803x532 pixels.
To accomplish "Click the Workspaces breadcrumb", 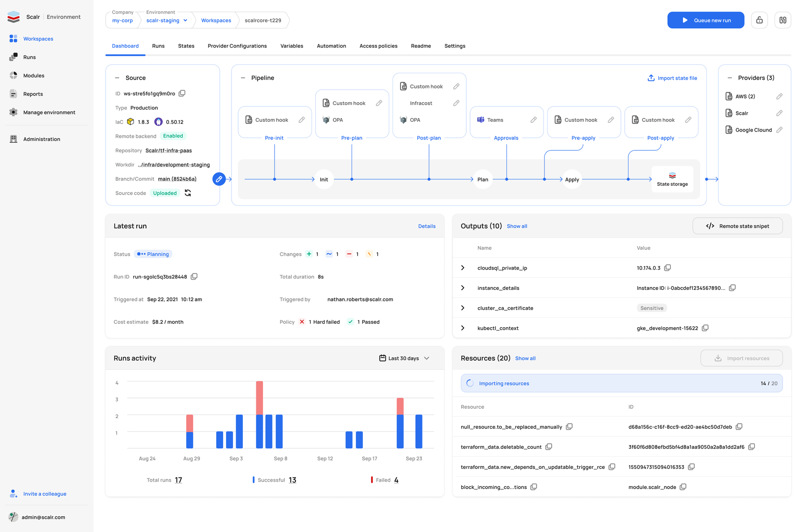I will (216, 21).
